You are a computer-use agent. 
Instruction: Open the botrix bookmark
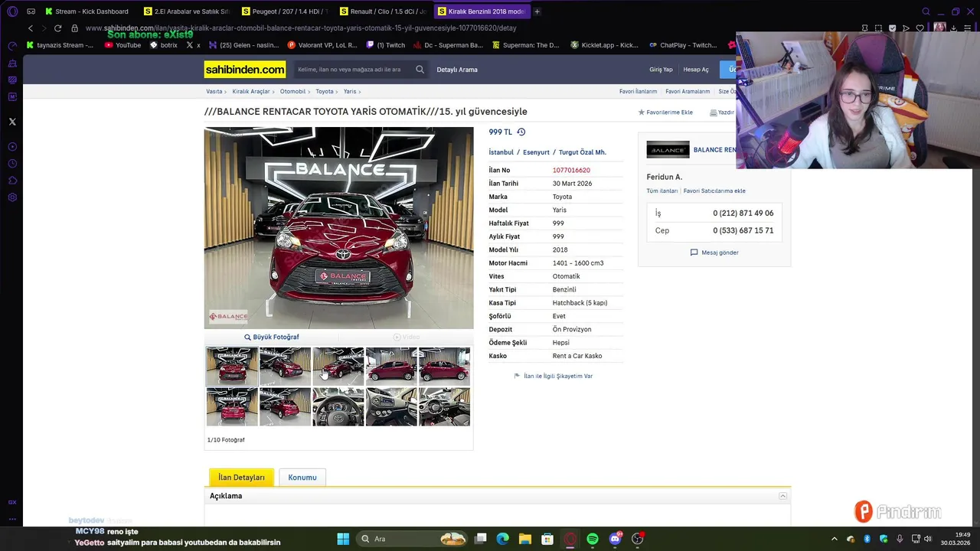tap(164, 45)
